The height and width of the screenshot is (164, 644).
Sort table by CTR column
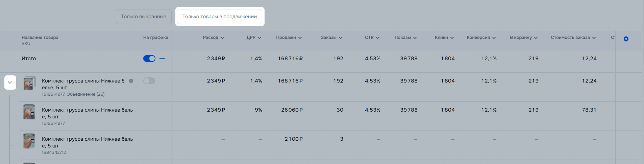372,38
